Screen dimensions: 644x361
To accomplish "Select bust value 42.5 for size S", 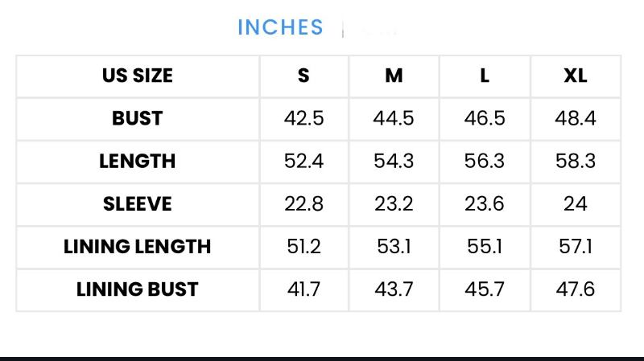I will click(304, 118).
